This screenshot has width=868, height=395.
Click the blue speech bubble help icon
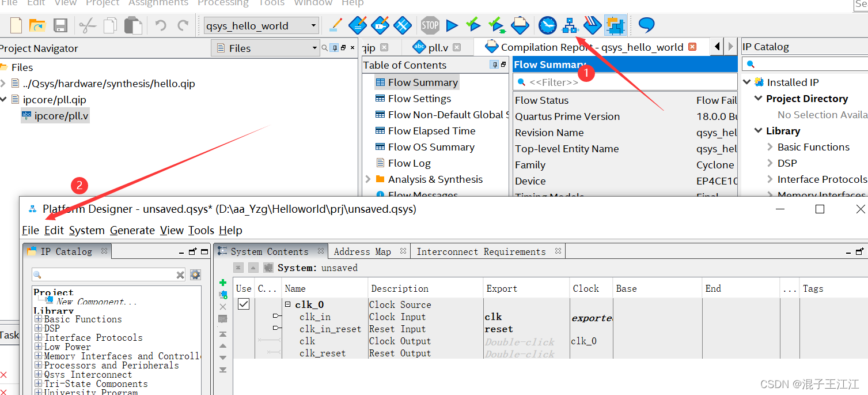point(646,25)
